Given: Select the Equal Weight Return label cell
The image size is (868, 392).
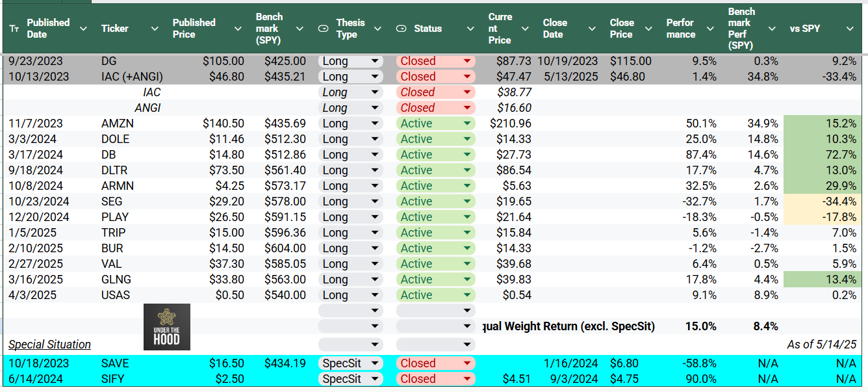Looking at the screenshot, I should click(568, 326).
